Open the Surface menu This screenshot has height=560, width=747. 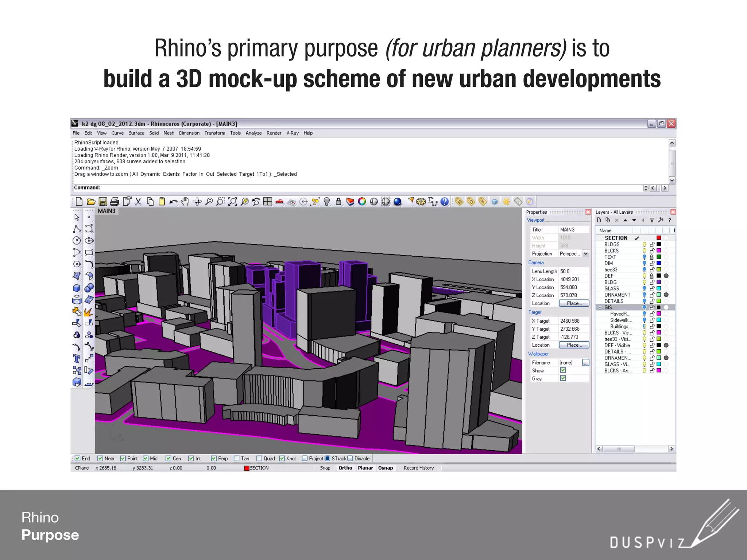[x=136, y=133]
